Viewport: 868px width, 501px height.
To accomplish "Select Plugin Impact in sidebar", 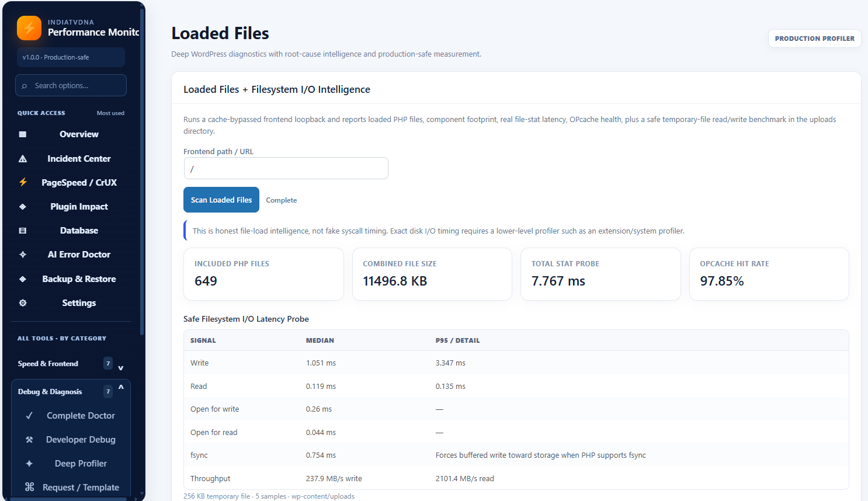I will (71, 207).
